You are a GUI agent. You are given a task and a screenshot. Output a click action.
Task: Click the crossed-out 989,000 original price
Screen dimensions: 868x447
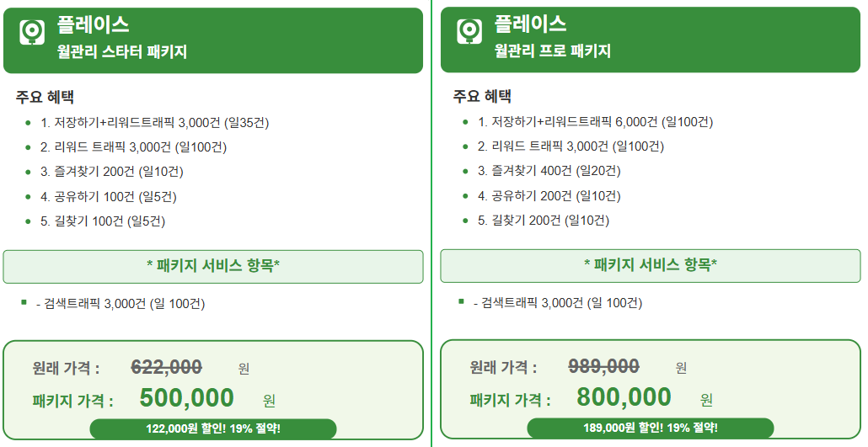604,365
